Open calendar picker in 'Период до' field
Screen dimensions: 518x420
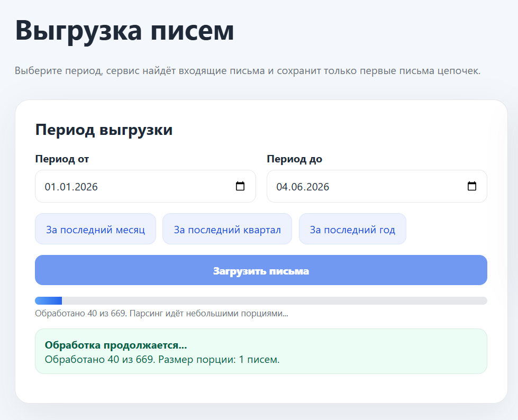coord(472,186)
